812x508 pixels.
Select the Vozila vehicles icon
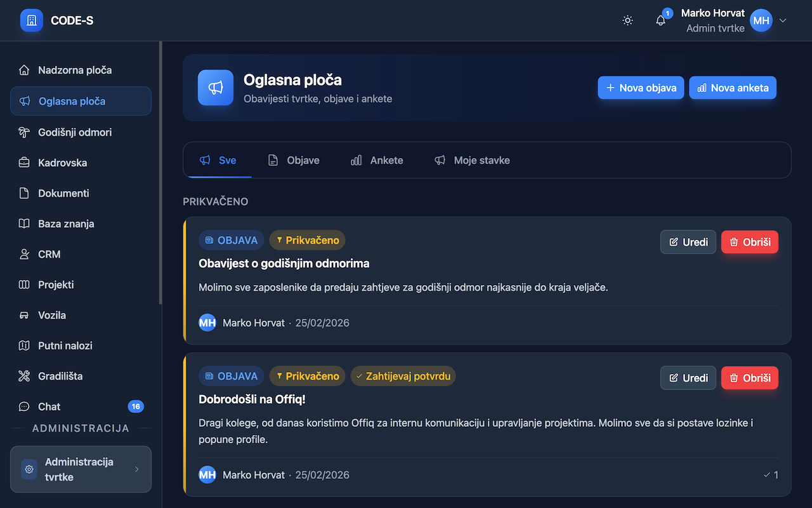(24, 315)
